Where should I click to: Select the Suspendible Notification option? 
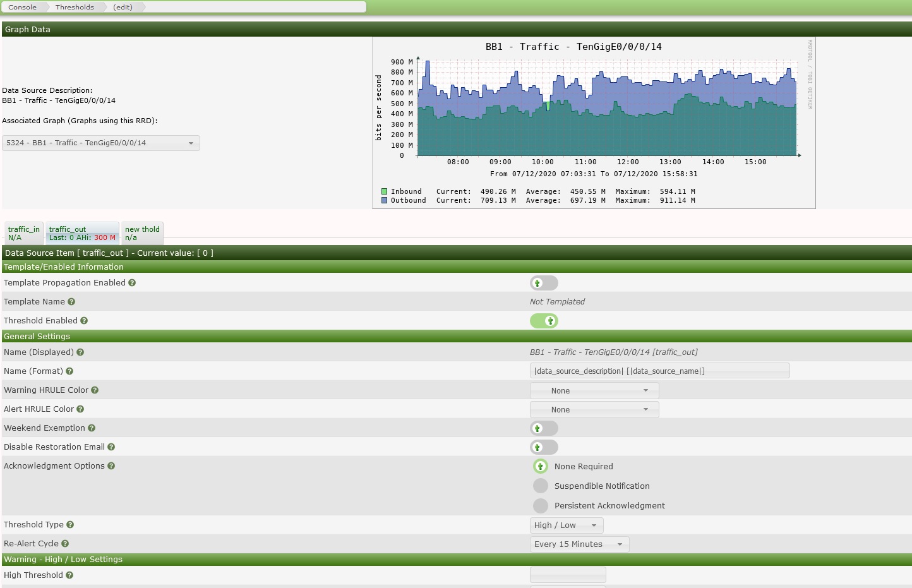[541, 486]
